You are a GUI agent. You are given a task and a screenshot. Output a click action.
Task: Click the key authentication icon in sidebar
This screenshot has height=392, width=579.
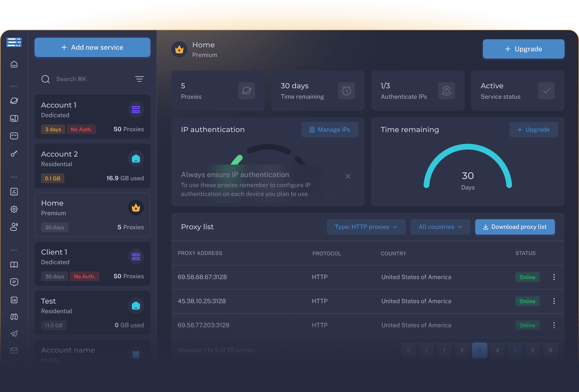click(14, 154)
